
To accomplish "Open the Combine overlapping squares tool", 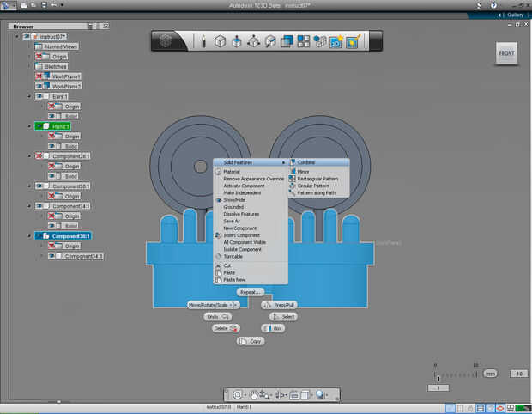I will click(287, 41).
